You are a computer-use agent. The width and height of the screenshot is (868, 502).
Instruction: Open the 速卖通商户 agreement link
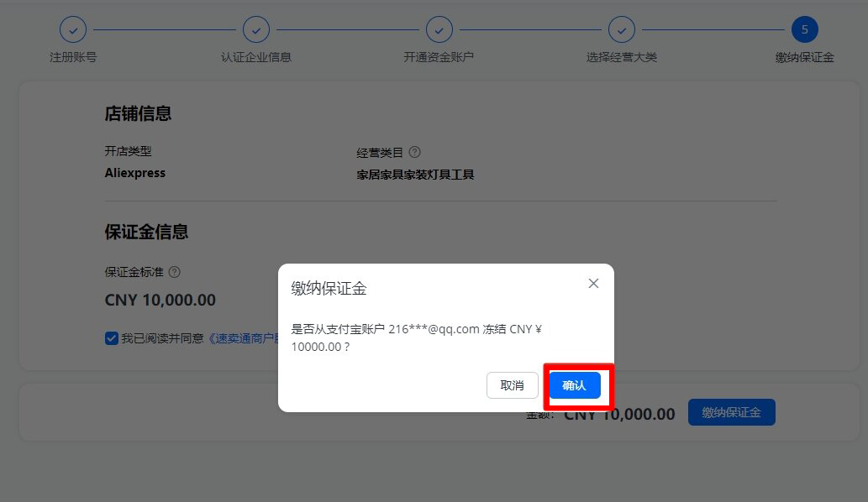[243, 338]
